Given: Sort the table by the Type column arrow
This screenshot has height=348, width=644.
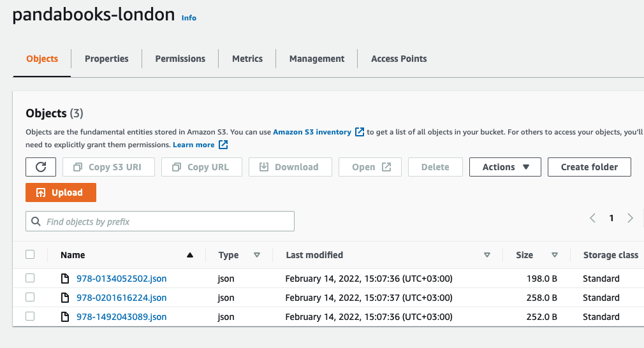Looking at the screenshot, I should [257, 255].
